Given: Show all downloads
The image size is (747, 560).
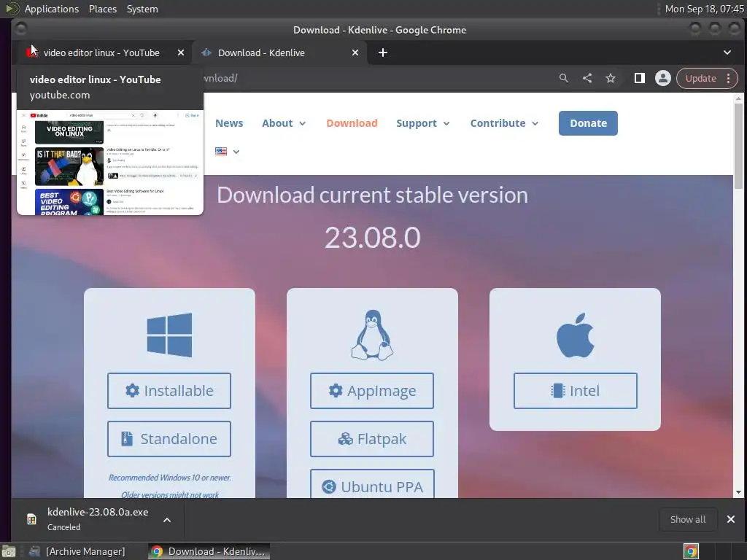Looking at the screenshot, I should click(x=687, y=519).
